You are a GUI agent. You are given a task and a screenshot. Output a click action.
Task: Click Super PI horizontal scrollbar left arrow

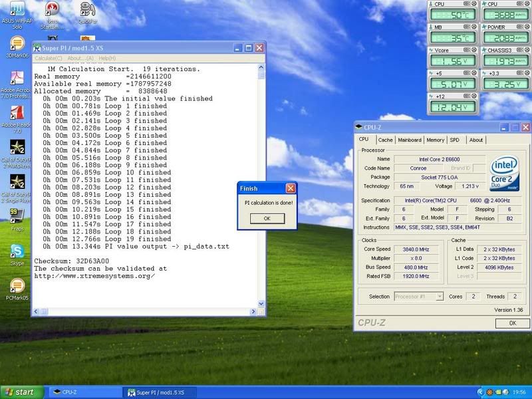tap(37, 311)
